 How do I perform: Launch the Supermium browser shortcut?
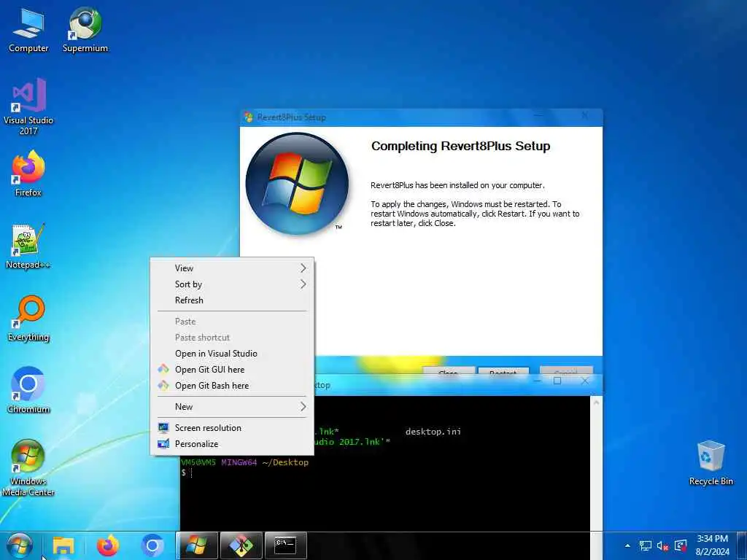[85, 29]
